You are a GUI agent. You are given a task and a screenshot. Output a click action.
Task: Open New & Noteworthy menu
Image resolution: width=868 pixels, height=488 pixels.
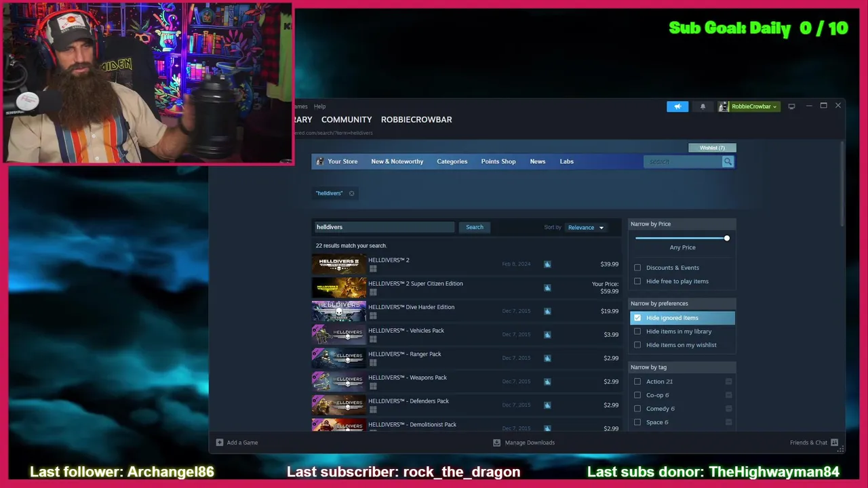(x=397, y=161)
